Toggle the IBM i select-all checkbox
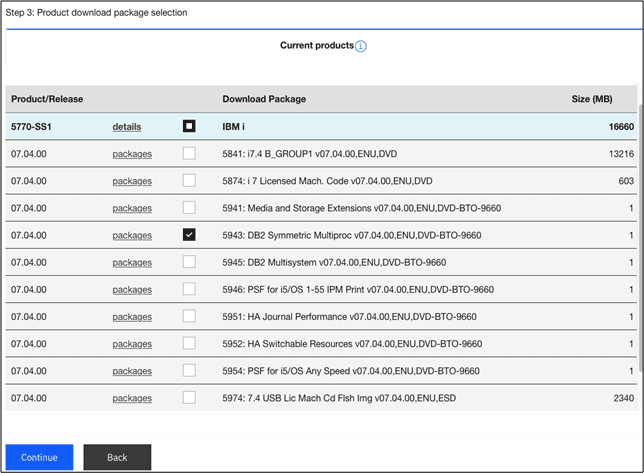The height and width of the screenshot is (473, 644). [189, 127]
